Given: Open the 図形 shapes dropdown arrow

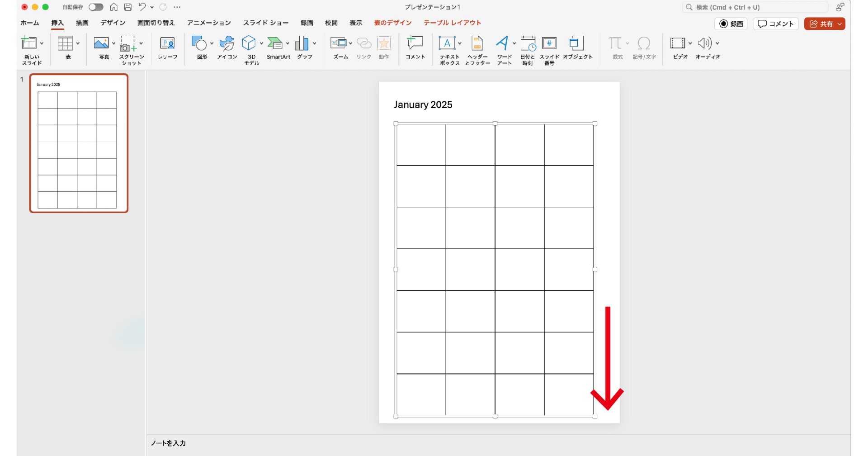Looking at the screenshot, I should click(x=212, y=43).
